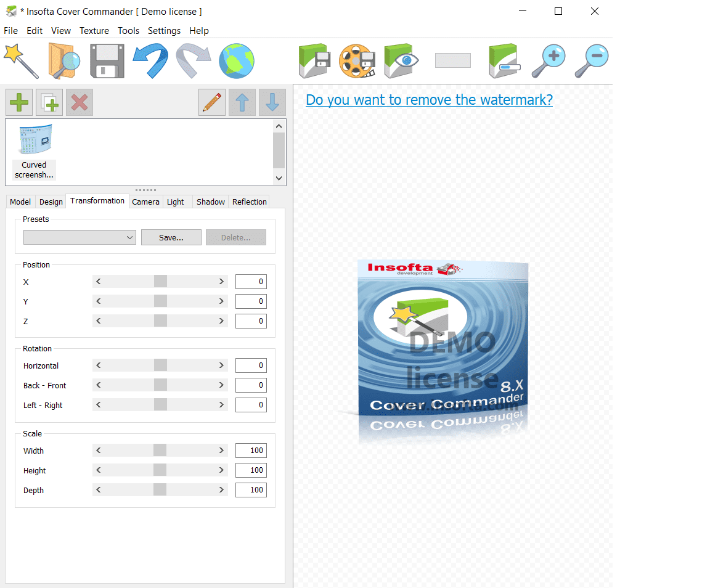Increase Scale Height with right arrow

point(221,470)
